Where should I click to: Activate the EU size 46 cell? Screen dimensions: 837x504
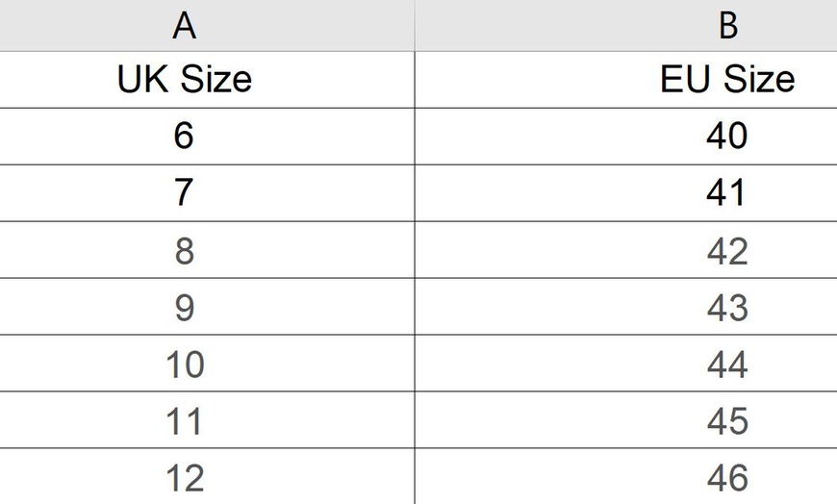[727, 477]
